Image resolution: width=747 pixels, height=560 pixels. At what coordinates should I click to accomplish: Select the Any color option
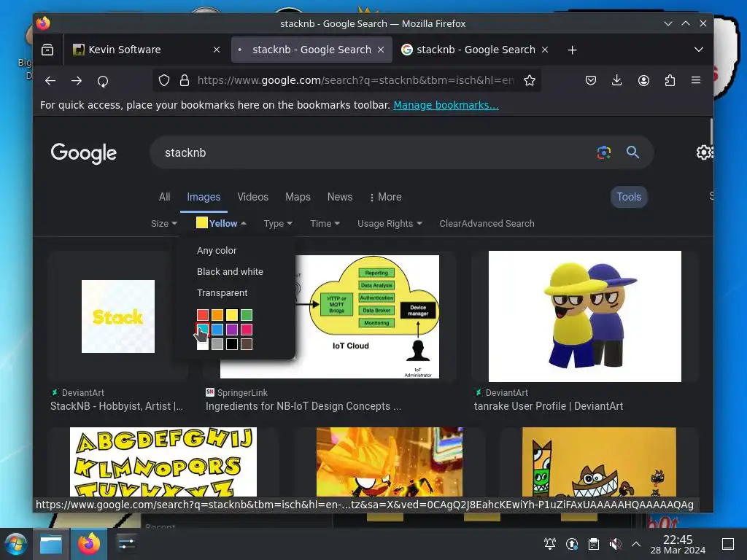217,251
